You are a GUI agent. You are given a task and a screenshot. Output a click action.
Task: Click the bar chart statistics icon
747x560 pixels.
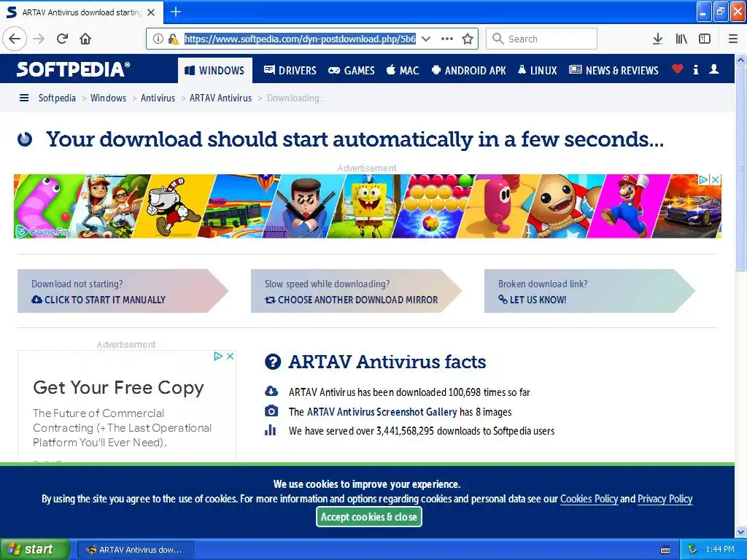271,430
